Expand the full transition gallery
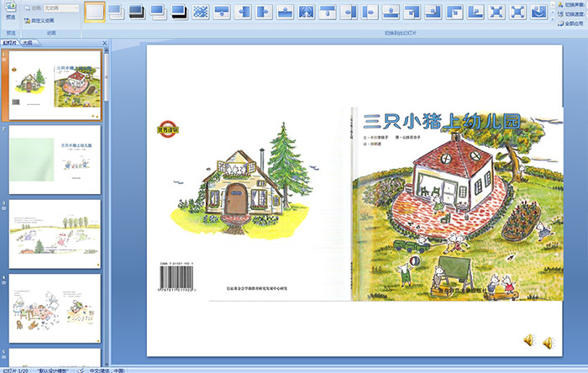The image size is (588, 373). 553,19
